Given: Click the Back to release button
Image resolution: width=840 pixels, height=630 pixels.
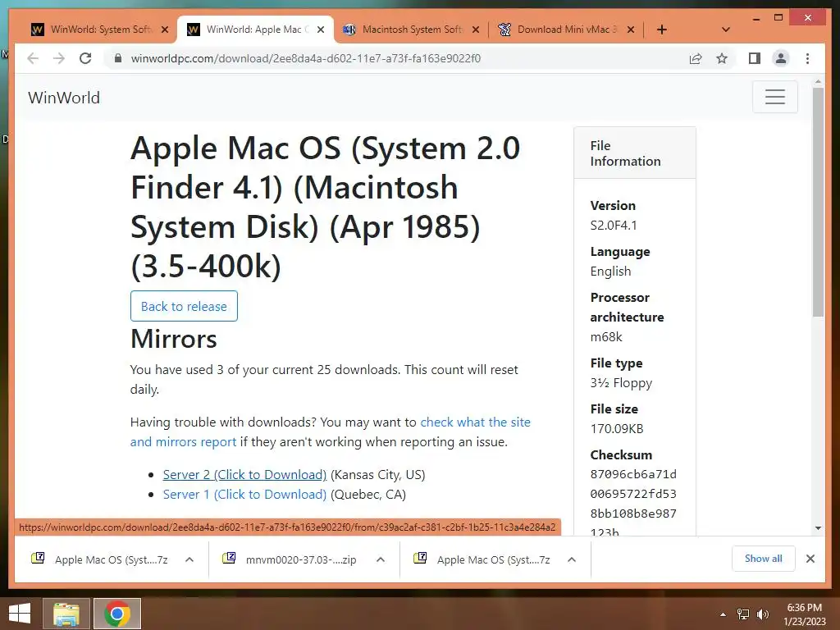Looking at the screenshot, I should coord(184,306).
